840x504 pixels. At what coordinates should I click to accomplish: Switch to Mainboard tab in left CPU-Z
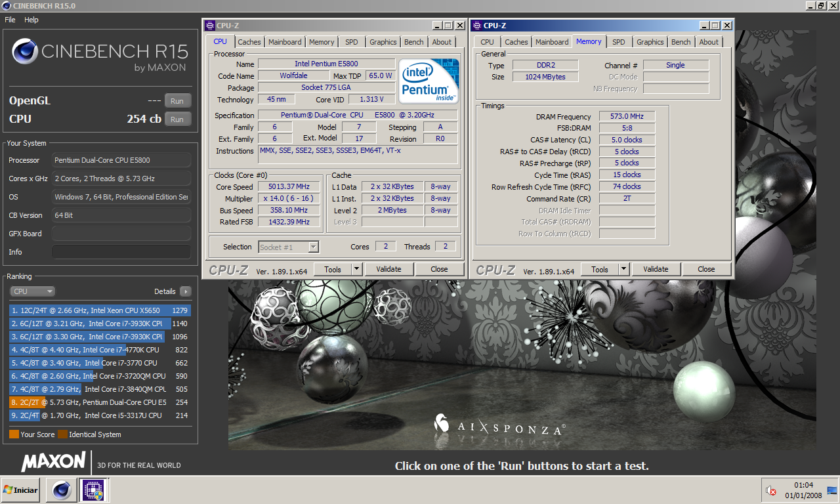285,42
